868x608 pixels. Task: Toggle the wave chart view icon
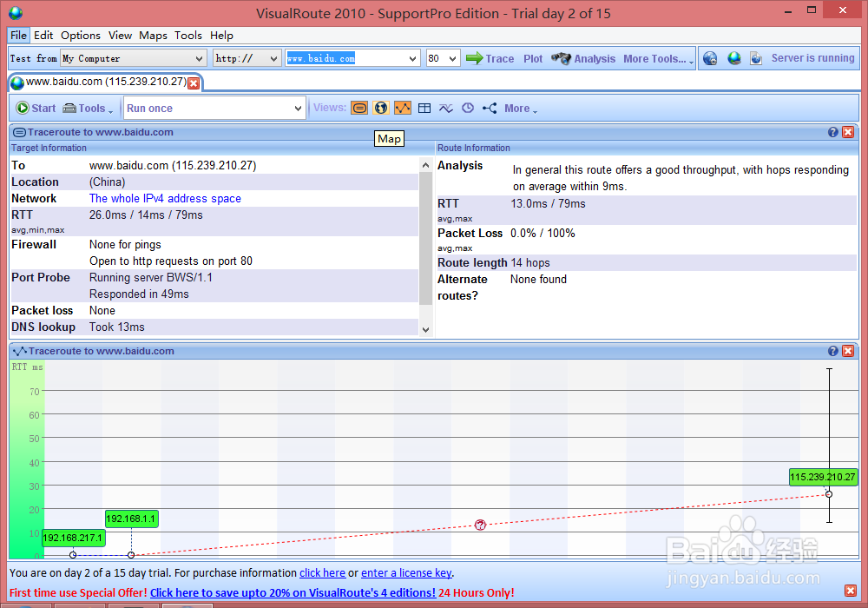[x=446, y=108]
